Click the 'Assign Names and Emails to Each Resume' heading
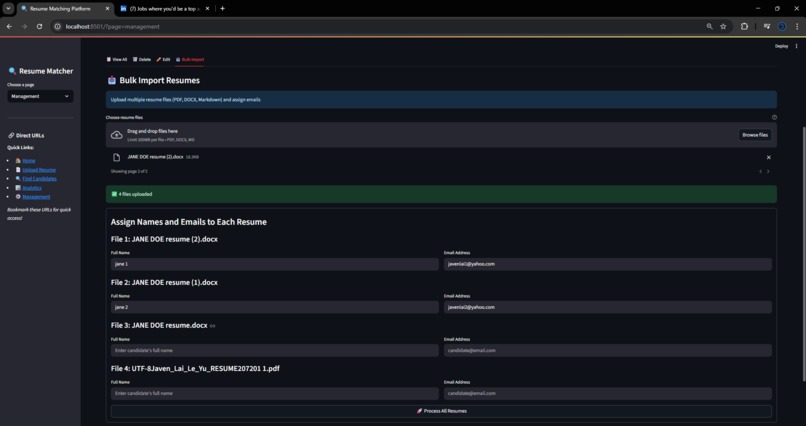 tap(189, 222)
